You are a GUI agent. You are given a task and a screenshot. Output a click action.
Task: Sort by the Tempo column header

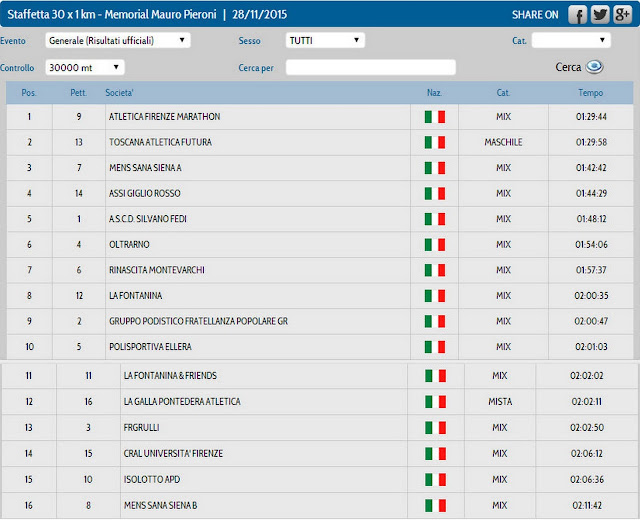click(591, 93)
